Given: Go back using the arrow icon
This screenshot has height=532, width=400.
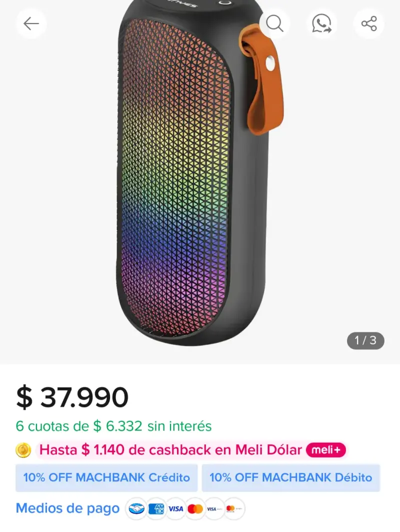Looking at the screenshot, I should point(31,24).
